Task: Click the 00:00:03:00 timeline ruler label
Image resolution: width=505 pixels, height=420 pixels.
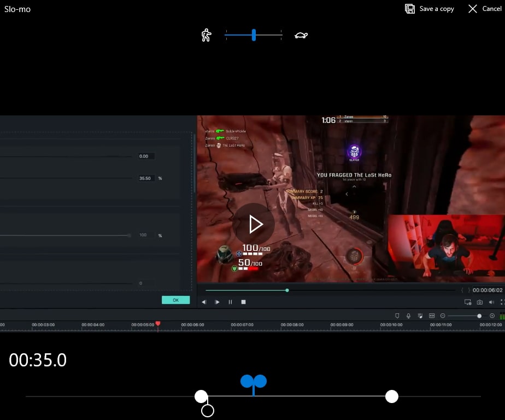Action: pyautogui.click(x=43, y=325)
